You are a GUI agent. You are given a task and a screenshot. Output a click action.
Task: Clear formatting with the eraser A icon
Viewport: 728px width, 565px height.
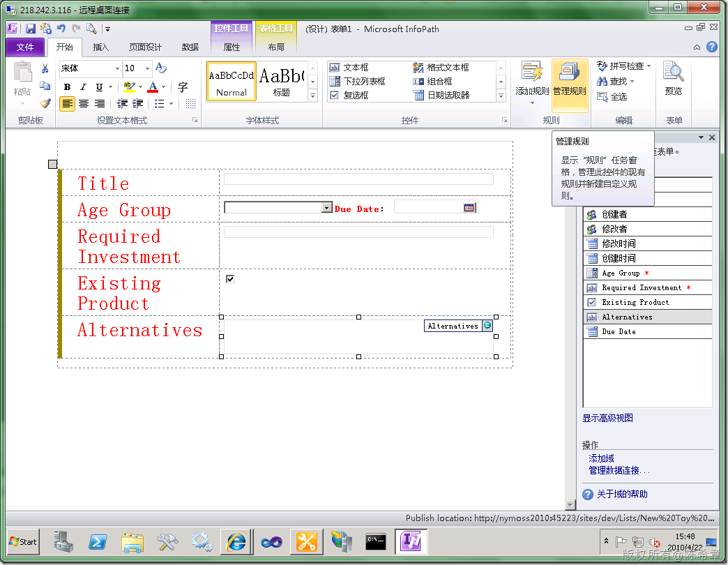click(161, 68)
